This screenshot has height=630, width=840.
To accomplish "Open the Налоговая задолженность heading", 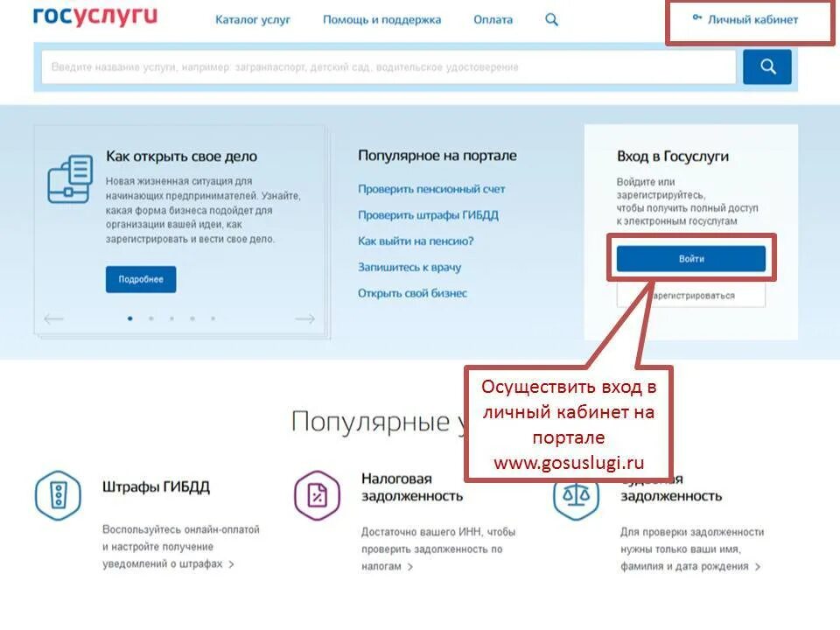I will (x=412, y=487).
